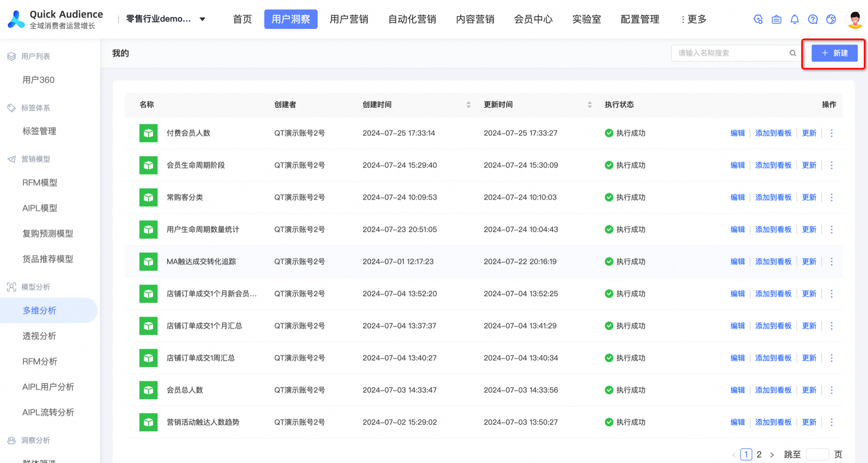Click the green cube icon for MA触达成交转化追踪
Image resolution: width=868 pixels, height=463 pixels.
coord(148,261)
